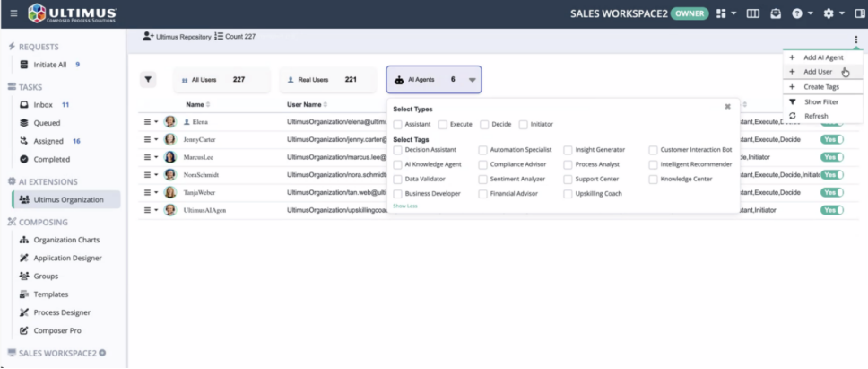Expand the AI Agents dropdown arrow

pyautogui.click(x=472, y=80)
